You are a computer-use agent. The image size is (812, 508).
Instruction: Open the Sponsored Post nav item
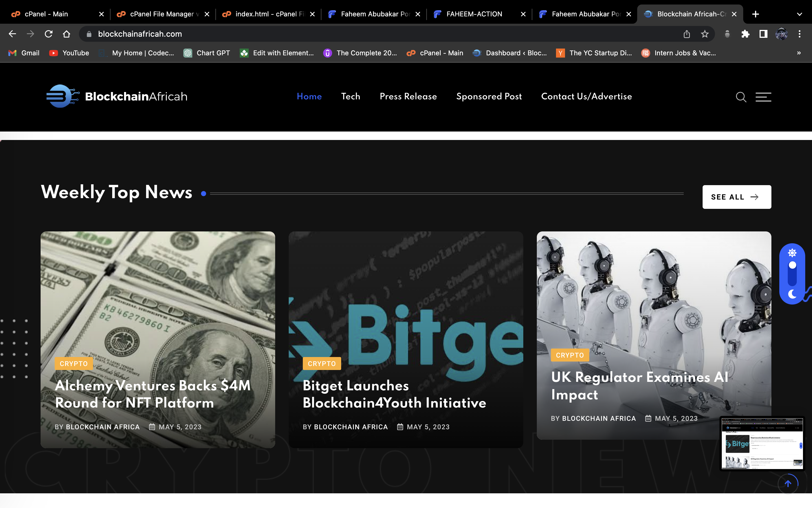pos(489,97)
